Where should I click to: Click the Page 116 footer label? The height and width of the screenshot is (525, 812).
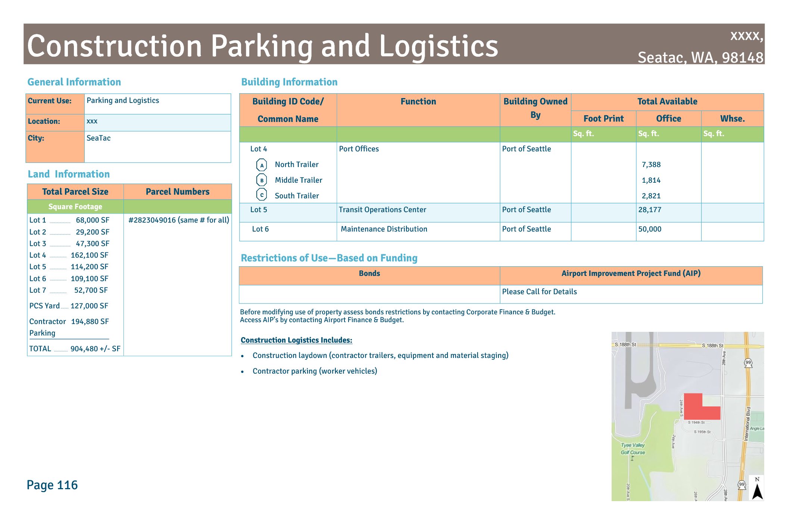pyautogui.click(x=52, y=485)
